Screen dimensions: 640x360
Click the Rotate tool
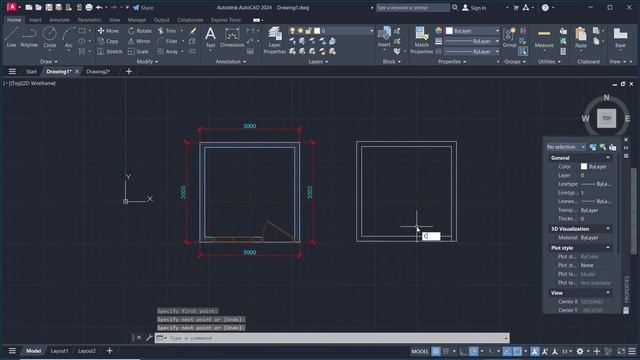tap(140, 31)
